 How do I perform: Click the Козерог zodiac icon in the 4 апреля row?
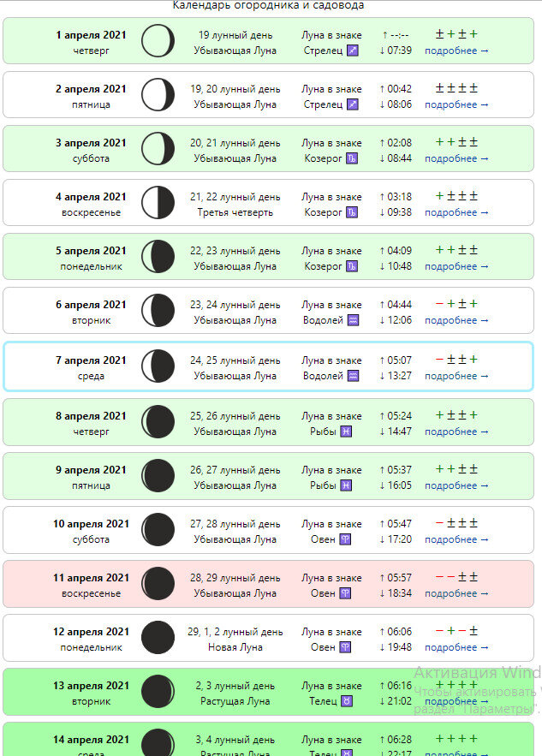point(352,212)
